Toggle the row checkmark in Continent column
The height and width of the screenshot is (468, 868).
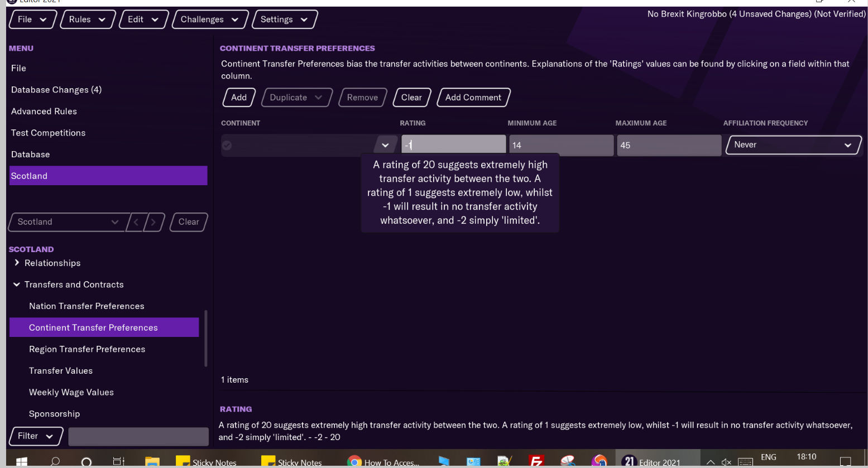click(227, 146)
